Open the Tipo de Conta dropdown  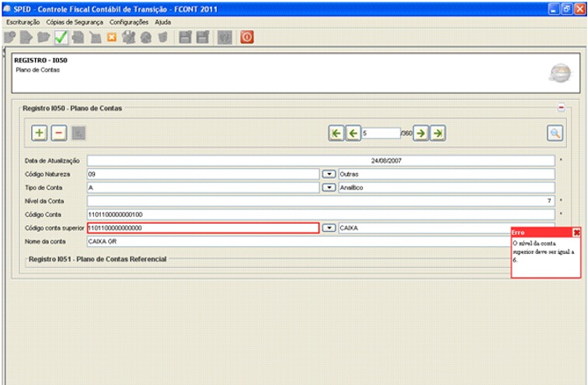tap(329, 187)
